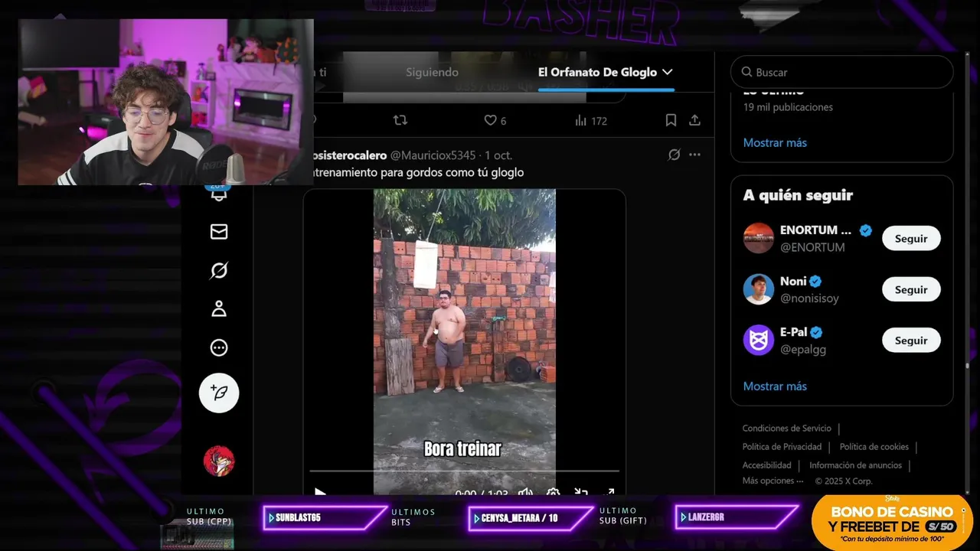
Task: Open the @Mauriciox5345 author handle
Action: (433, 155)
